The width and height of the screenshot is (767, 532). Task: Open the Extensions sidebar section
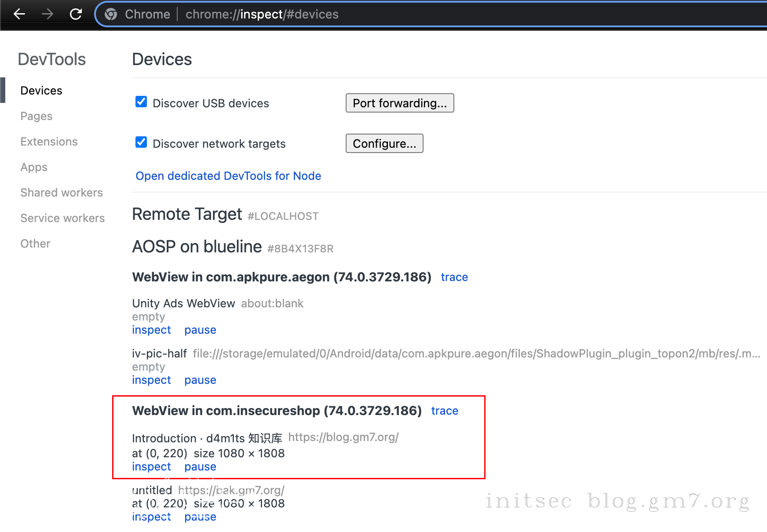tap(48, 141)
